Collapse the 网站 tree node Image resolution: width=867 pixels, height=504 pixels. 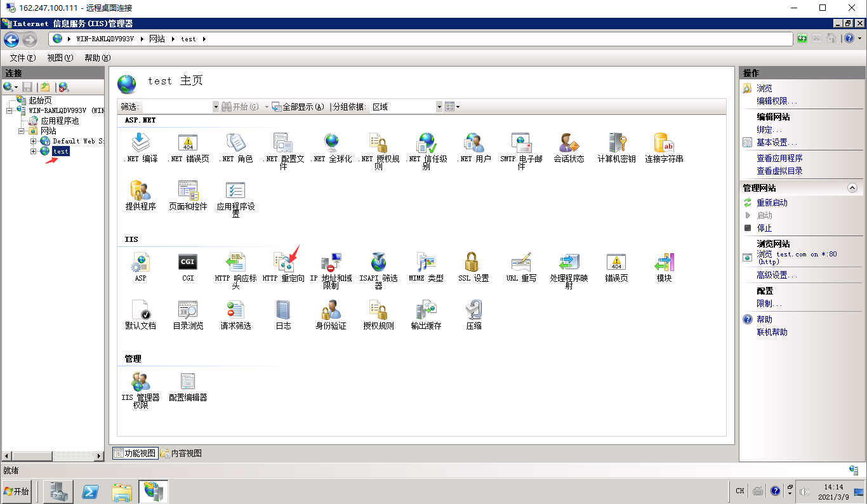click(21, 131)
